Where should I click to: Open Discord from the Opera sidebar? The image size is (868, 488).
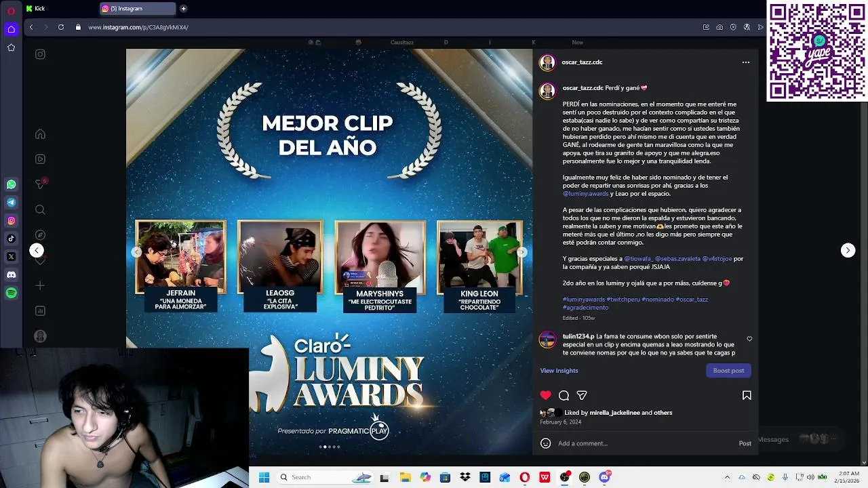click(x=11, y=274)
